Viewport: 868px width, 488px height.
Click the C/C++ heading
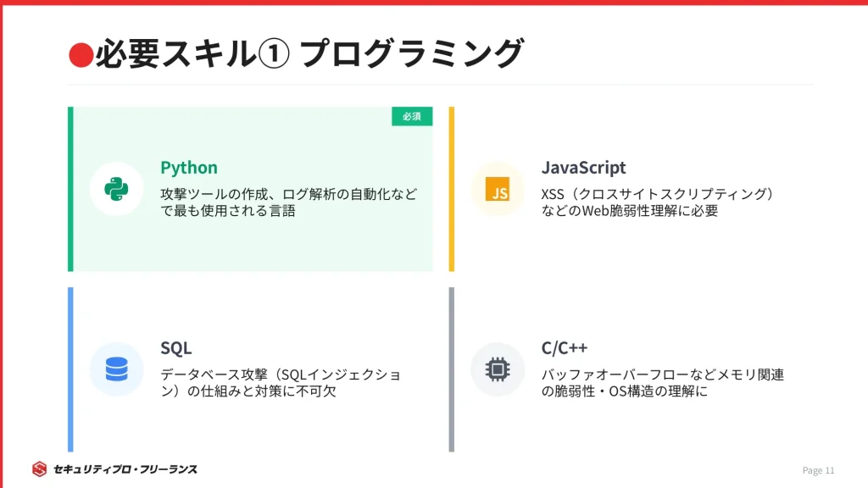[x=565, y=348]
